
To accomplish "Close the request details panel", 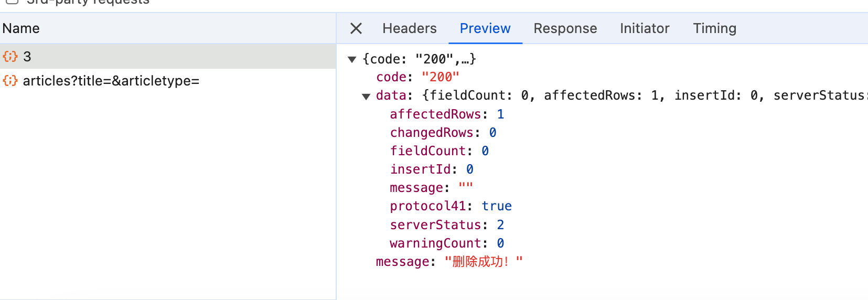I will coord(356,28).
